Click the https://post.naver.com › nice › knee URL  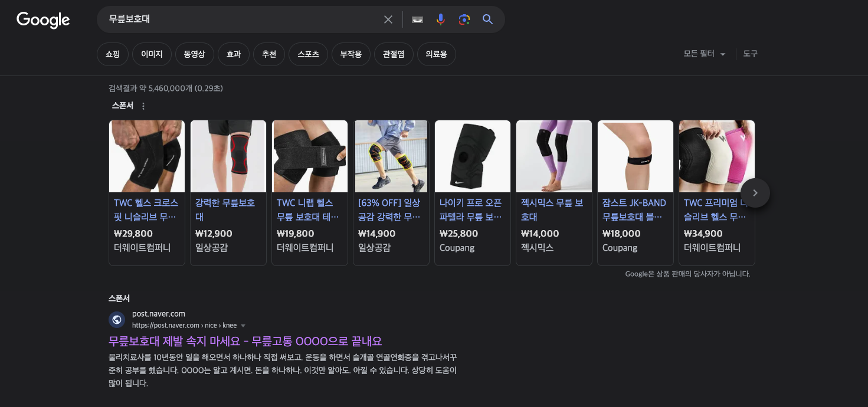[x=184, y=326]
